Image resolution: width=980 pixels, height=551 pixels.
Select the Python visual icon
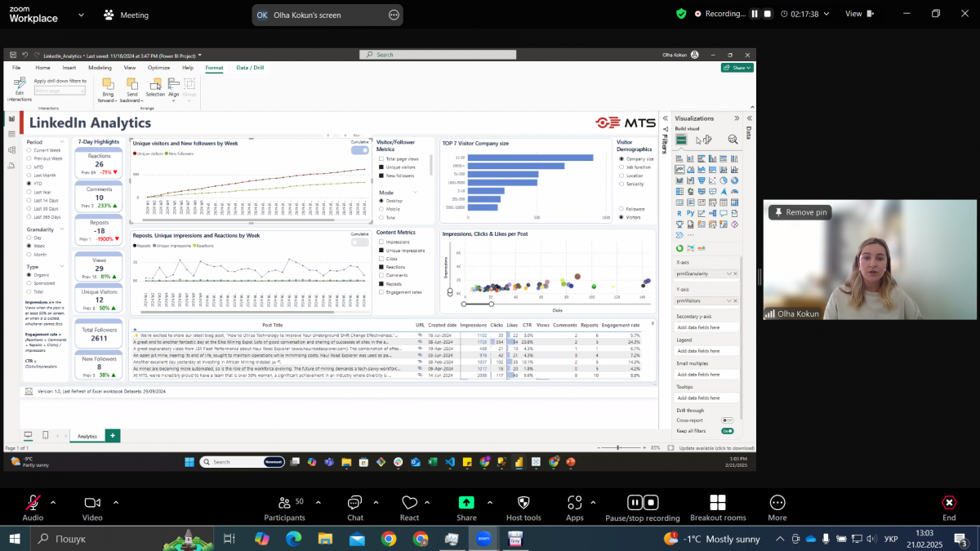690,213
